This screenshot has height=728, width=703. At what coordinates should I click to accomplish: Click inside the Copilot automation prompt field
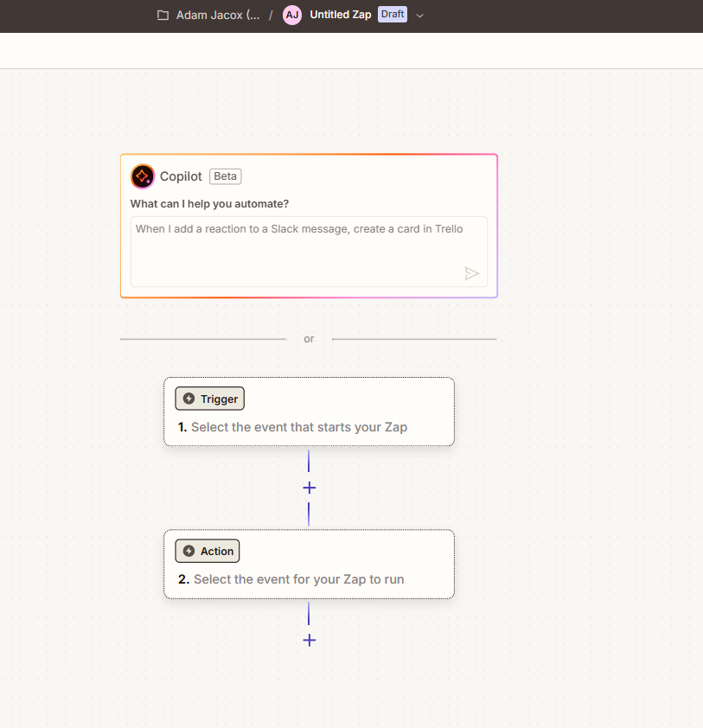(309, 251)
